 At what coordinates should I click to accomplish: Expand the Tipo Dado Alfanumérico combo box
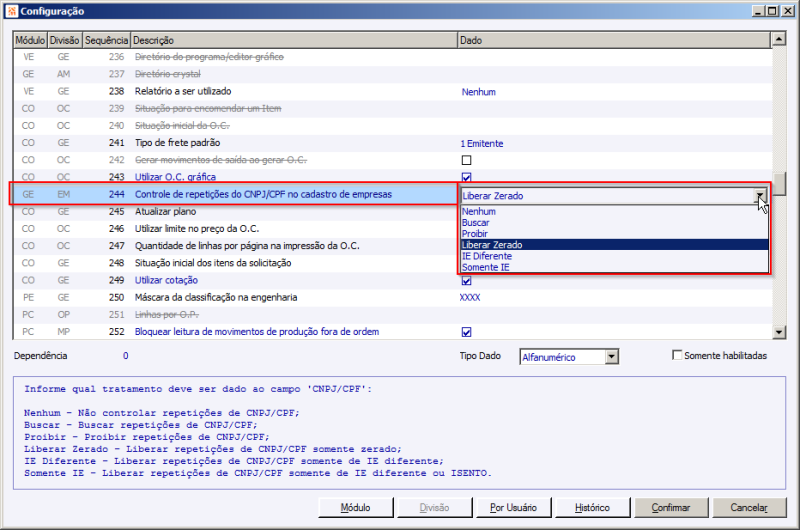612,357
